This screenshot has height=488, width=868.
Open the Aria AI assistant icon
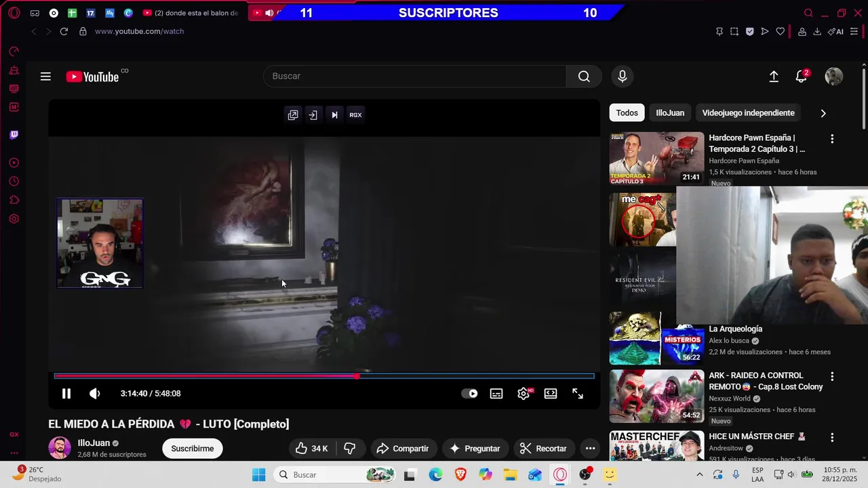(835, 31)
